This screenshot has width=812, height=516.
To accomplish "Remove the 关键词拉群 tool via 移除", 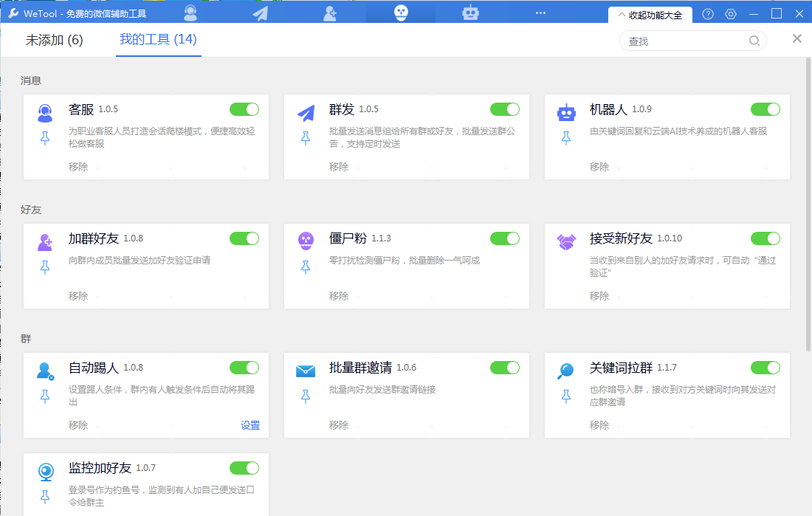I will [599, 425].
